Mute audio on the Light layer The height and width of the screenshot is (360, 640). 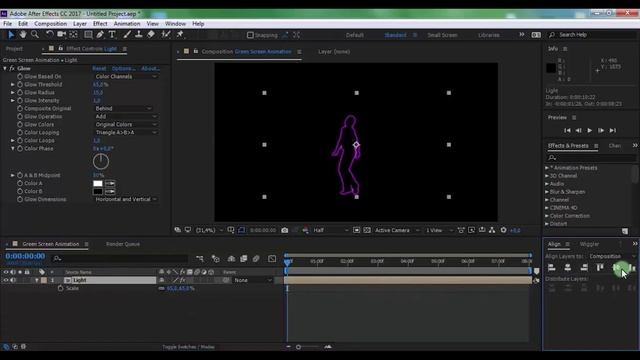coord(13,280)
